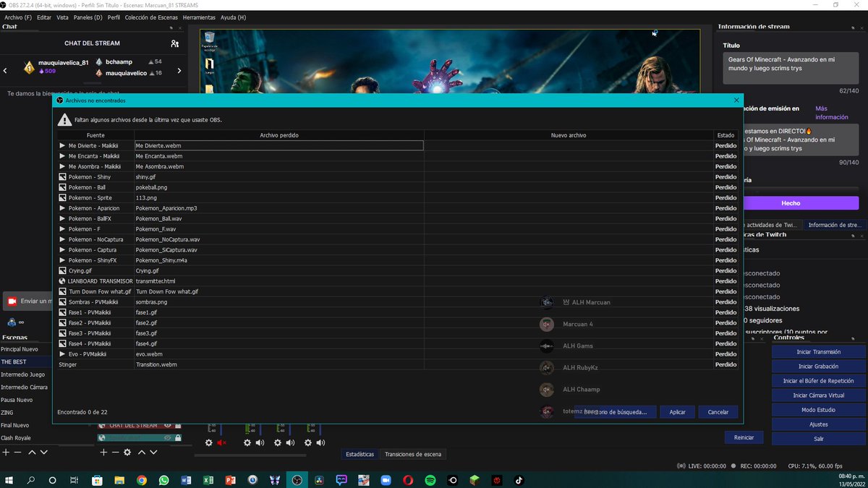Click media icon of Me Divierte - Maikikii row
The image size is (868, 488).
coord(62,145)
